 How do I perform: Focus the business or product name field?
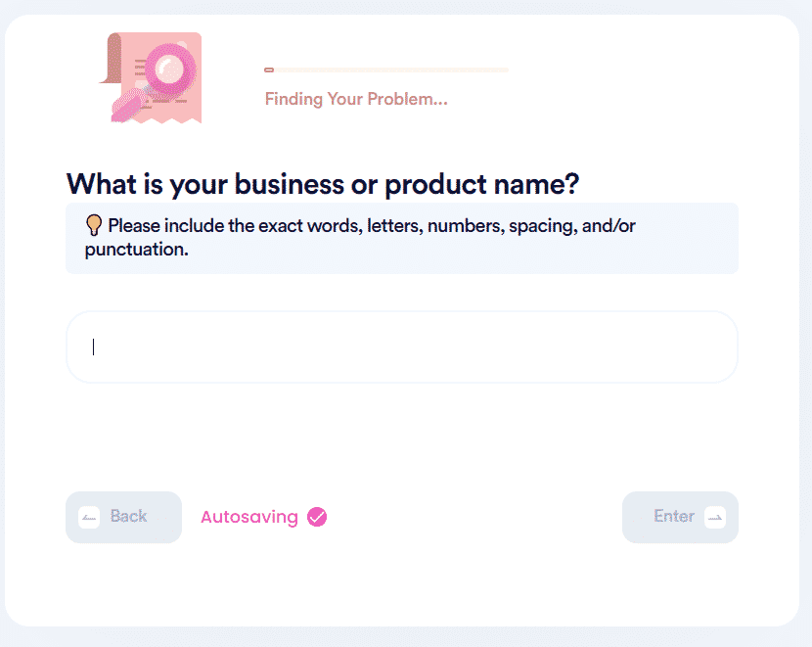point(402,347)
